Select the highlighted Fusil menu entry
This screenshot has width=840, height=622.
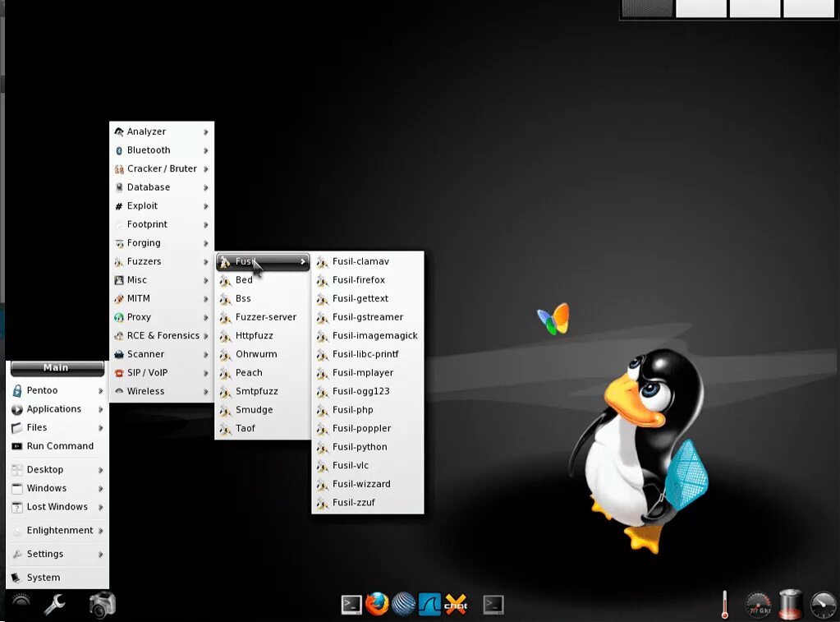(x=263, y=261)
